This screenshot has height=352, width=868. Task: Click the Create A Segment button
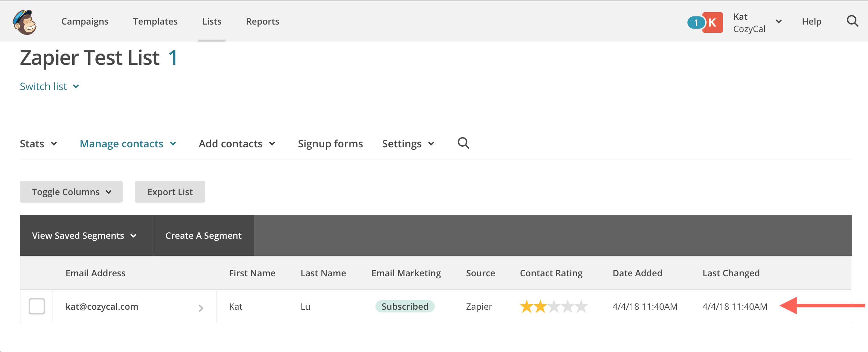tap(203, 236)
